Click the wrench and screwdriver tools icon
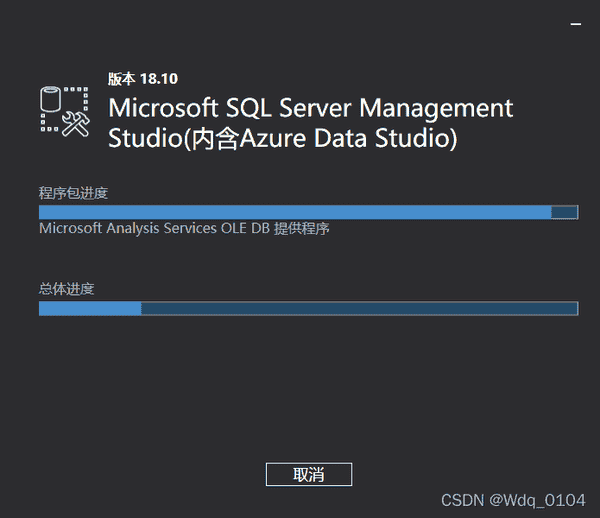The width and height of the screenshot is (600, 518). coord(75,123)
